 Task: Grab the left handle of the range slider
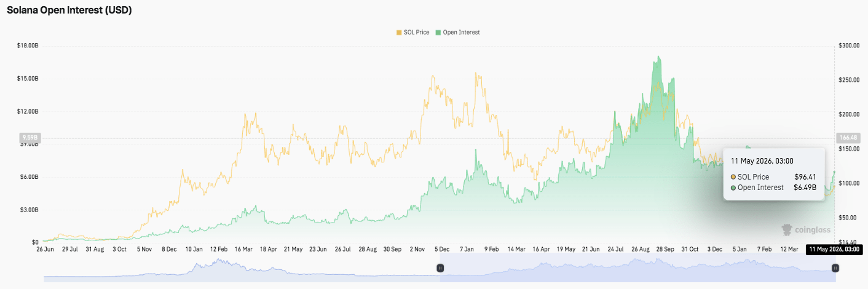pyautogui.click(x=440, y=268)
